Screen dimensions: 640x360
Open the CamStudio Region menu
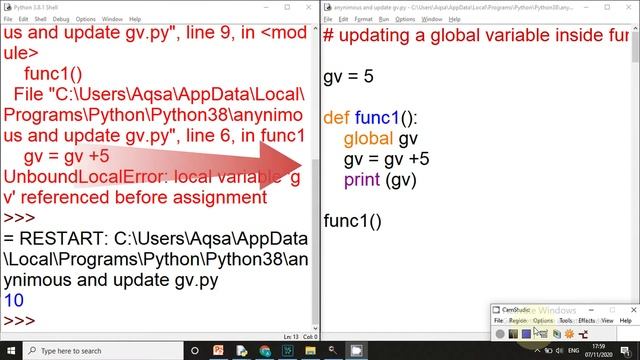coord(518,321)
